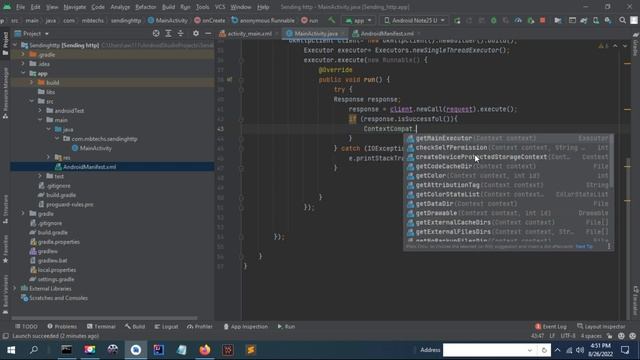This screenshot has height=360, width=640.
Task: Click Collapse All icon in Project panel
Action: tap(180, 33)
